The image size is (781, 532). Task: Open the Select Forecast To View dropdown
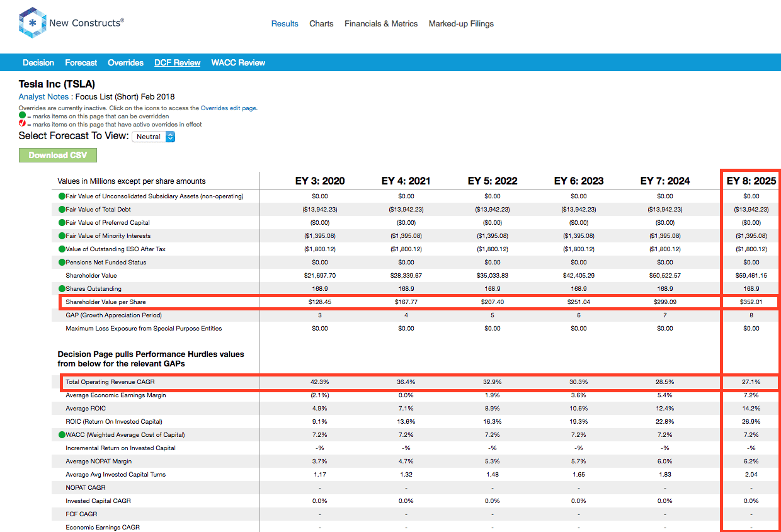click(x=153, y=137)
